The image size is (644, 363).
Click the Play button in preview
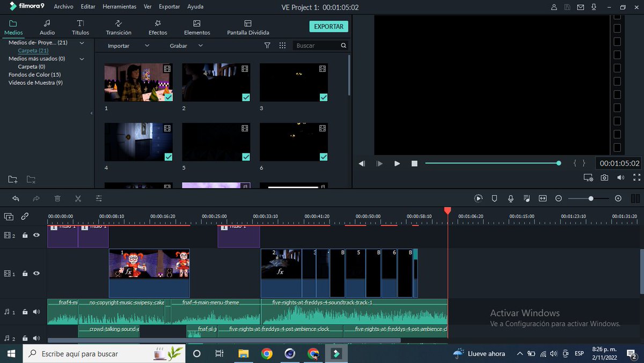(x=397, y=164)
